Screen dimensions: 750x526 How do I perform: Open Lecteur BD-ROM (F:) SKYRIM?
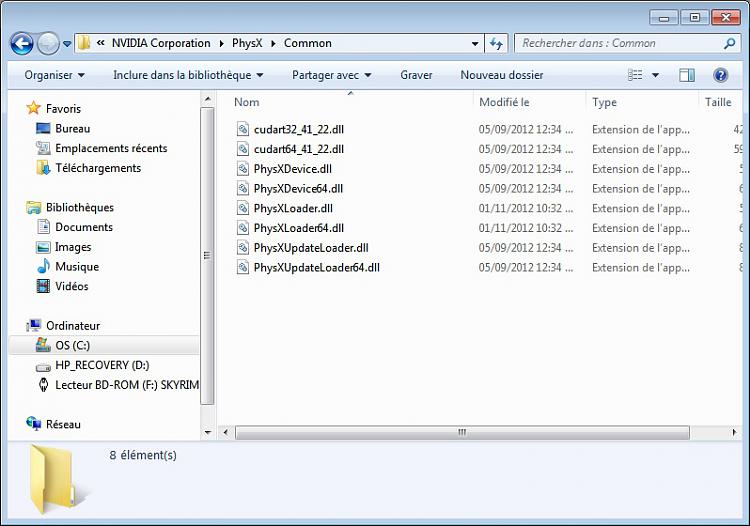point(127,385)
